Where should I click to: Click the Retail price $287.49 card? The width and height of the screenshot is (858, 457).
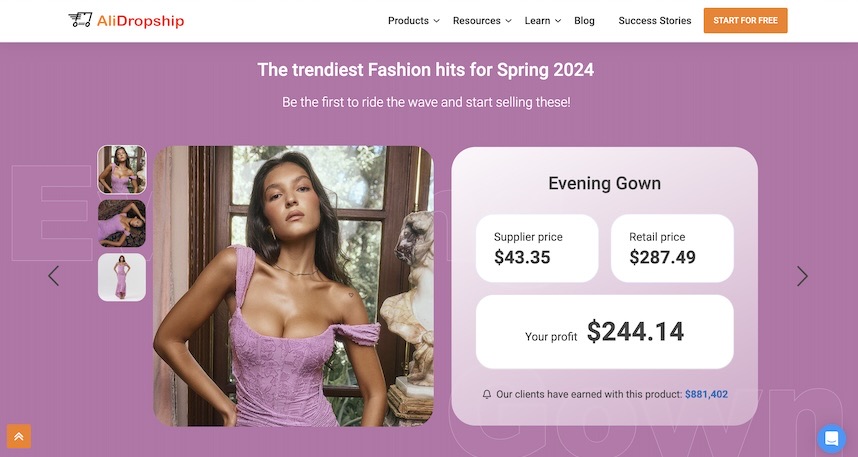coord(672,248)
